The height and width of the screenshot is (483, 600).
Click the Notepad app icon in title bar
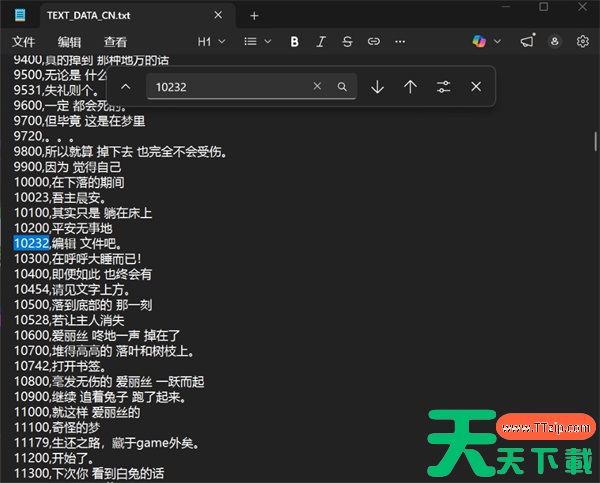[20, 15]
